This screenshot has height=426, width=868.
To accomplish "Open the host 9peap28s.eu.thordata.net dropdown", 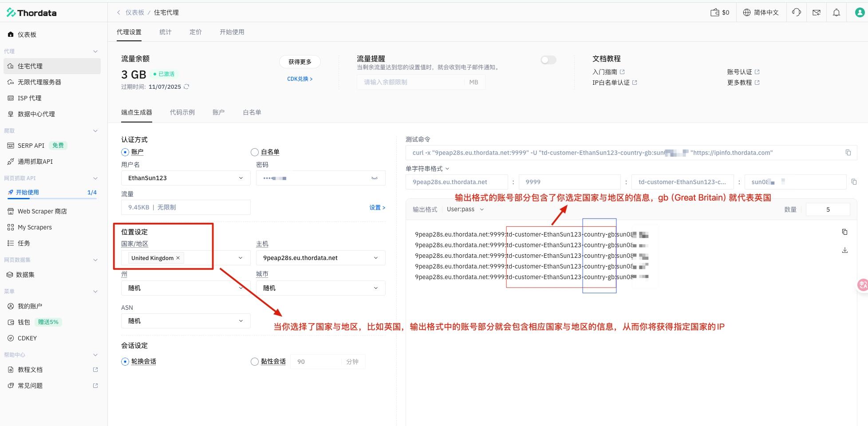I will (x=320, y=258).
